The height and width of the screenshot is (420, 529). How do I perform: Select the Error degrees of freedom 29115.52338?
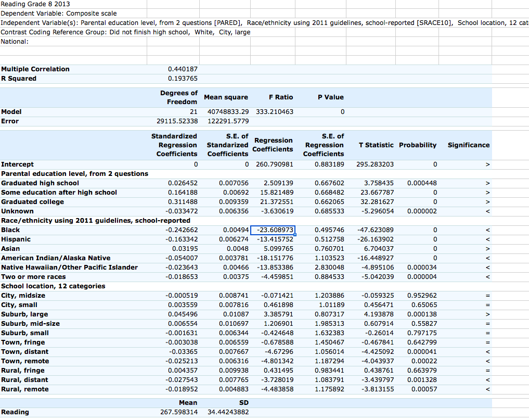click(x=177, y=121)
